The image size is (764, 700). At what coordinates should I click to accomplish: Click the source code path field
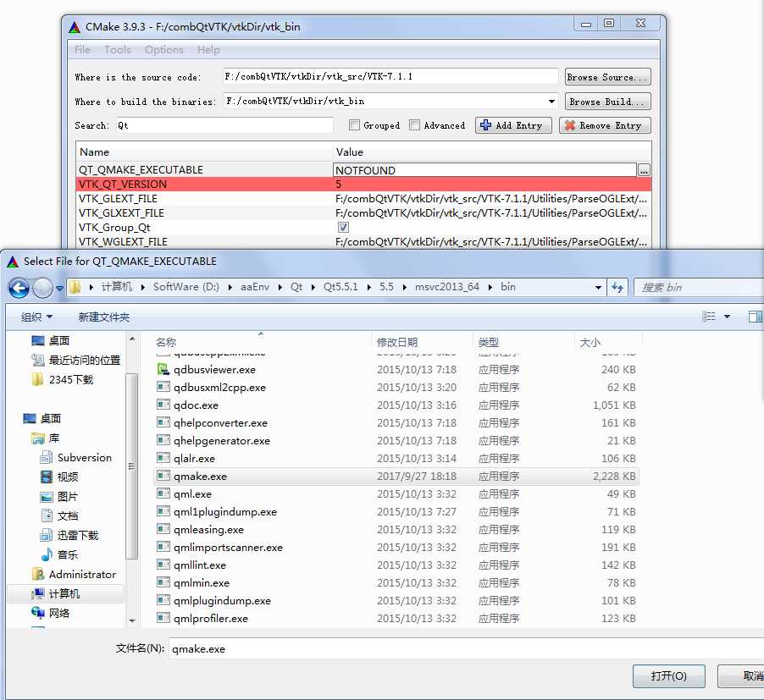[390, 76]
